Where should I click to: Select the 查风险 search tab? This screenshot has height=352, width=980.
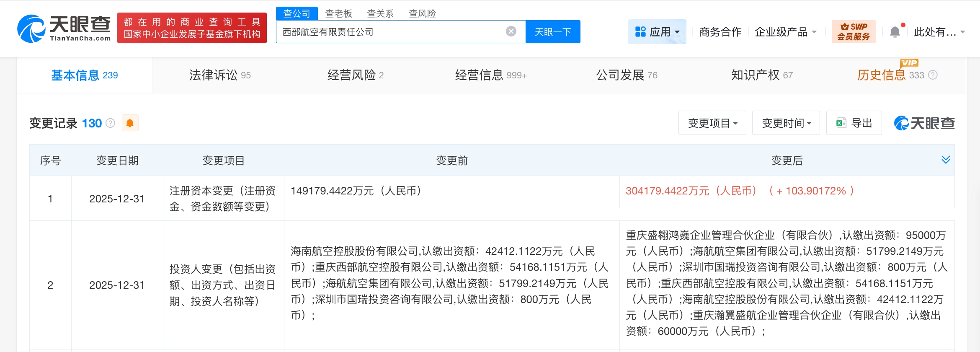[423, 13]
